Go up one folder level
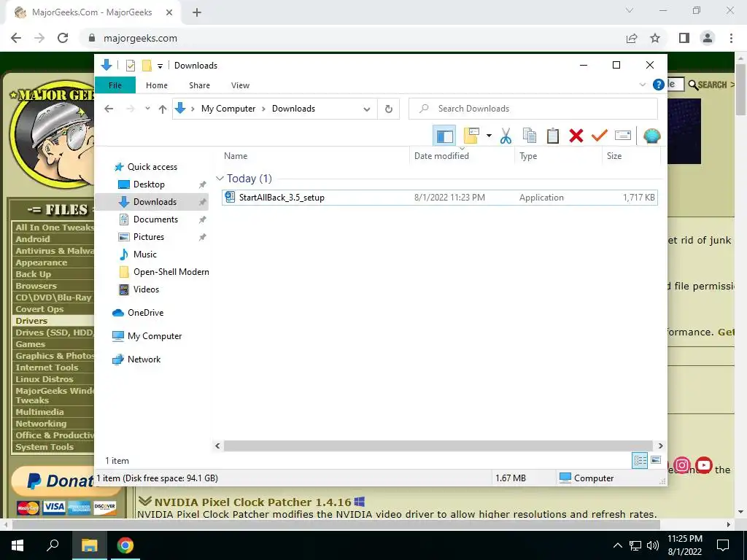The image size is (747, 560). [x=163, y=109]
